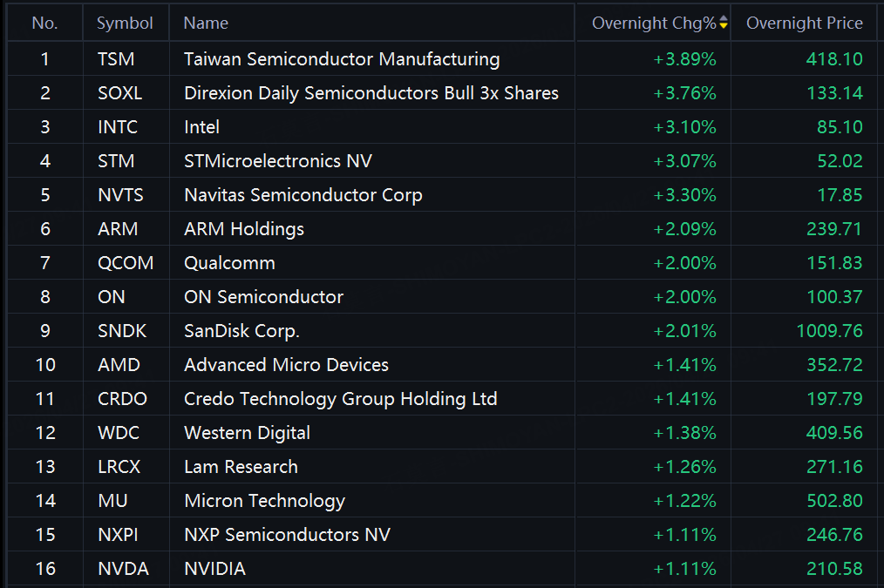Viewport: 884px width, 588px height.
Task: Click the No. column header
Action: point(44,24)
